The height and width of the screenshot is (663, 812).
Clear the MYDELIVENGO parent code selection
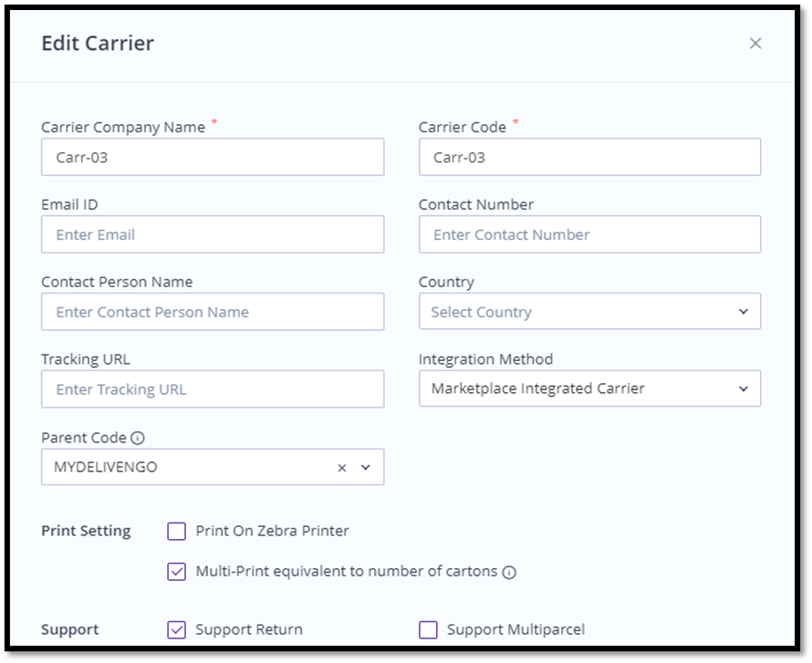[x=342, y=467]
